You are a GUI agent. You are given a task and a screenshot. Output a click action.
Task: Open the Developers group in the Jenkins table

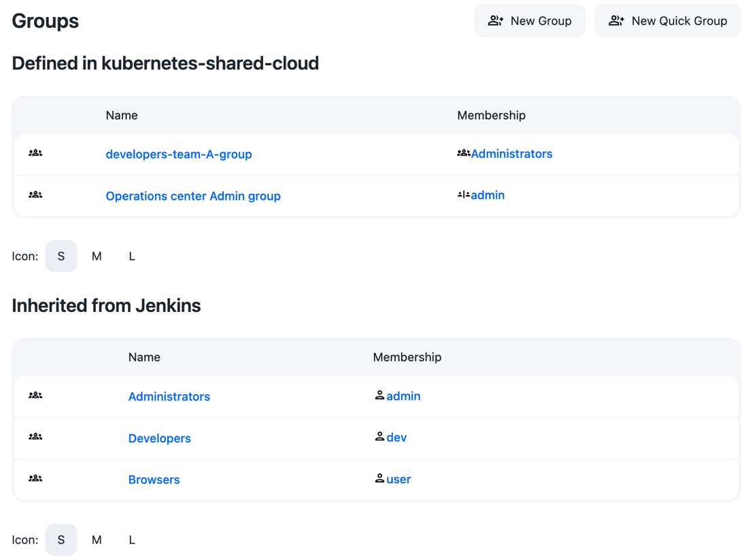[159, 438]
